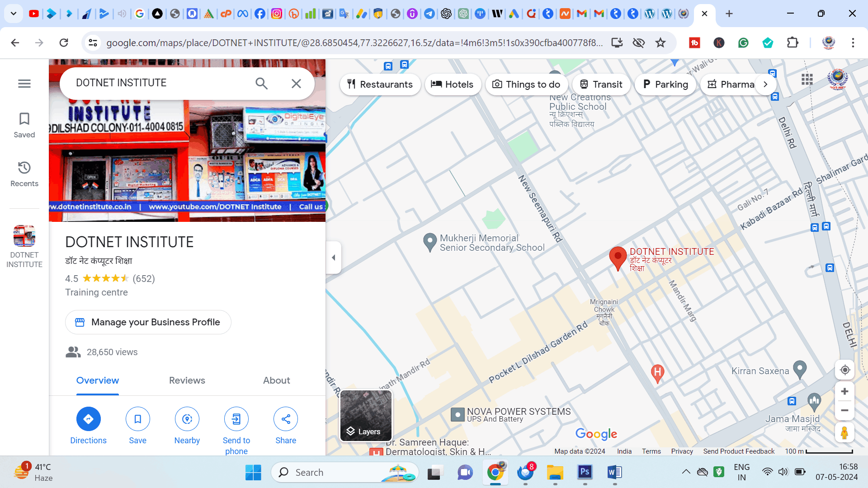Switch to the About tab

277,380
